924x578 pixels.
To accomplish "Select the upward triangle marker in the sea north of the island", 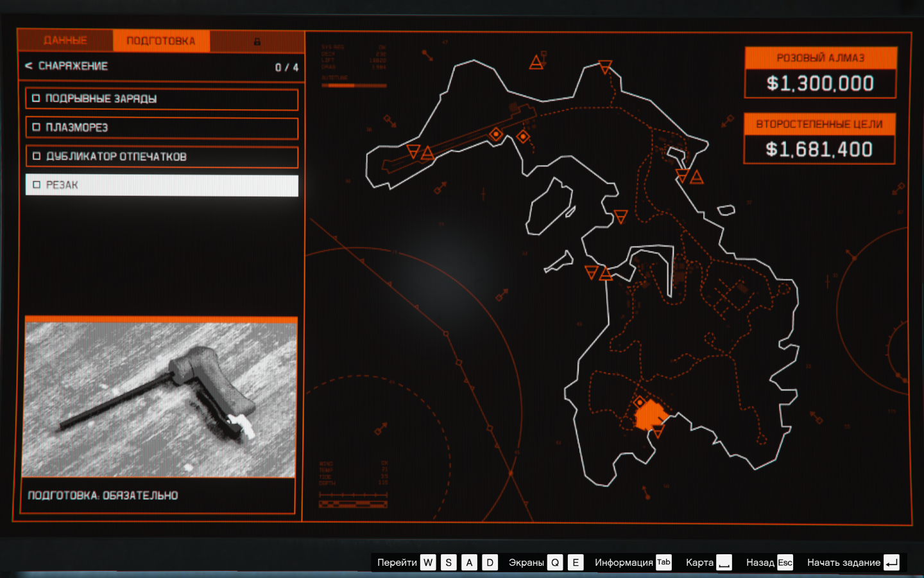I will 536,62.
